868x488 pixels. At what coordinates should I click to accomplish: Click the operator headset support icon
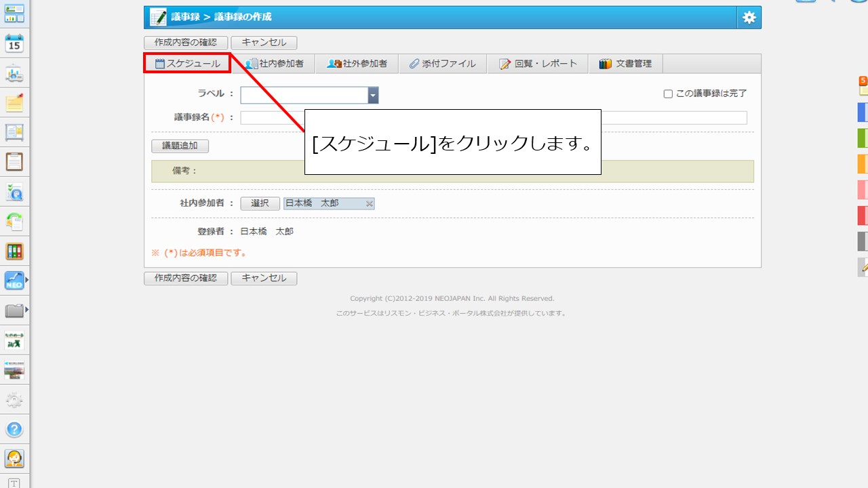14,459
